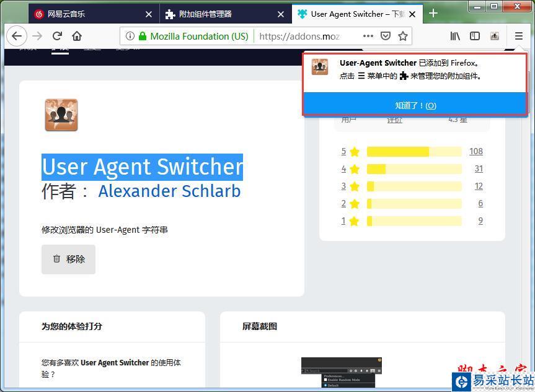Click the 屏幕截图 section heading
Viewport: 535px width, 392px height.
260,326
